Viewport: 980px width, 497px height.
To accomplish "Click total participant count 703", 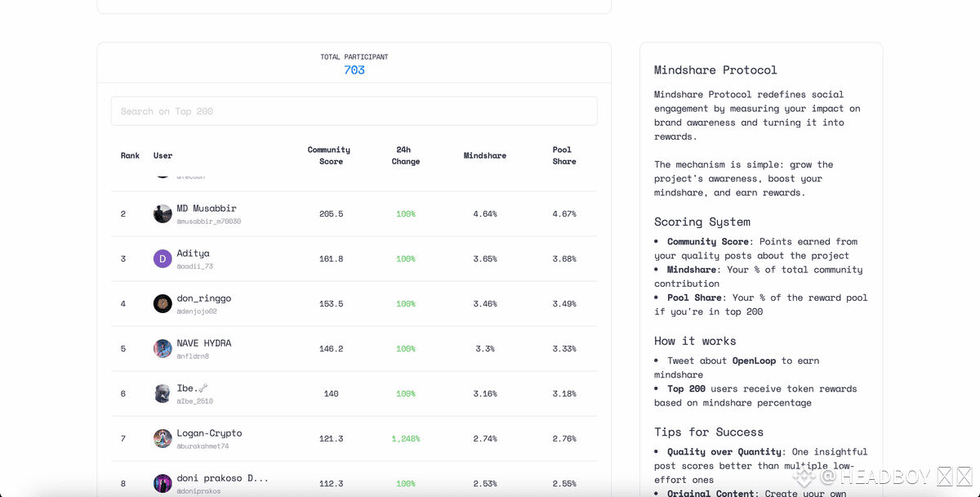I will (x=354, y=70).
